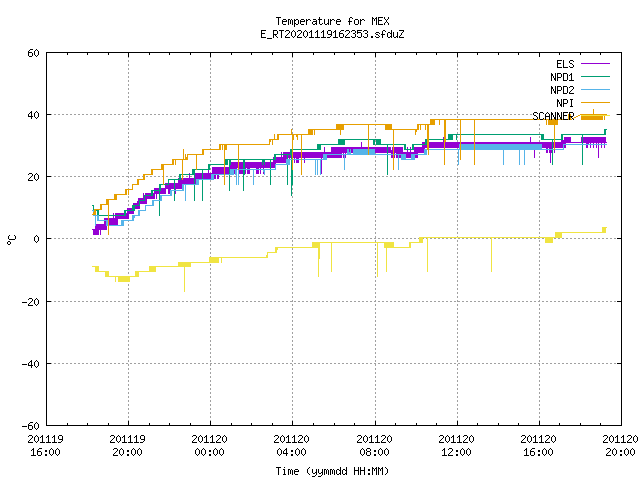This screenshot has height=480, width=640.
Task: Click the x-axis label 201120 08:00
Action: 374,446
